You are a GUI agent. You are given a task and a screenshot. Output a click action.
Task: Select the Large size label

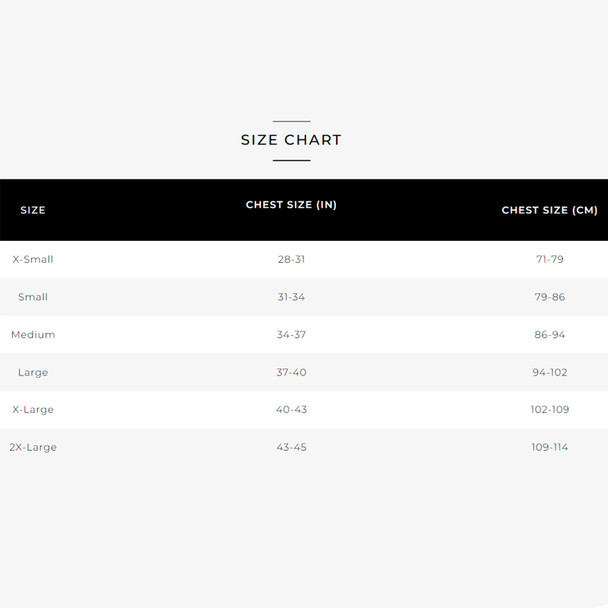(33, 373)
